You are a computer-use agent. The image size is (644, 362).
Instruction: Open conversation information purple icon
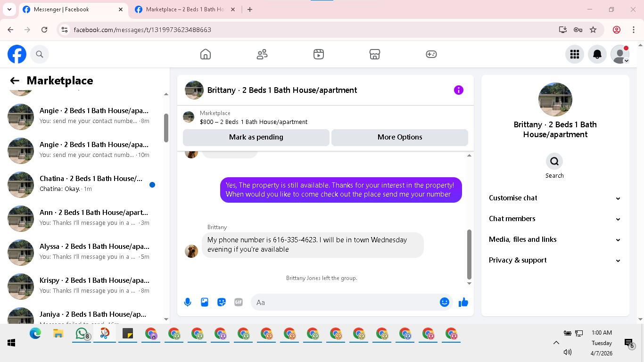pyautogui.click(x=459, y=90)
